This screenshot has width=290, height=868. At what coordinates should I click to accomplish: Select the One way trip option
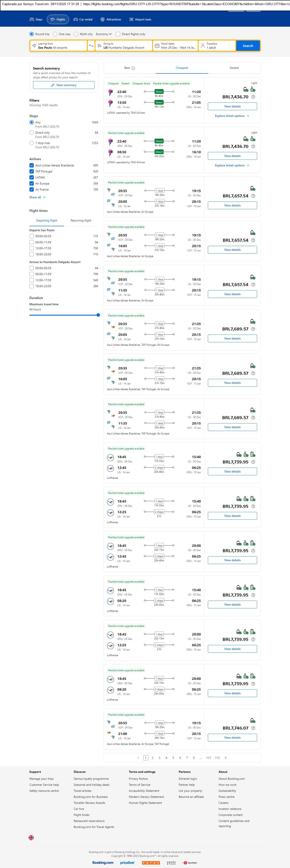click(x=55, y=34)
